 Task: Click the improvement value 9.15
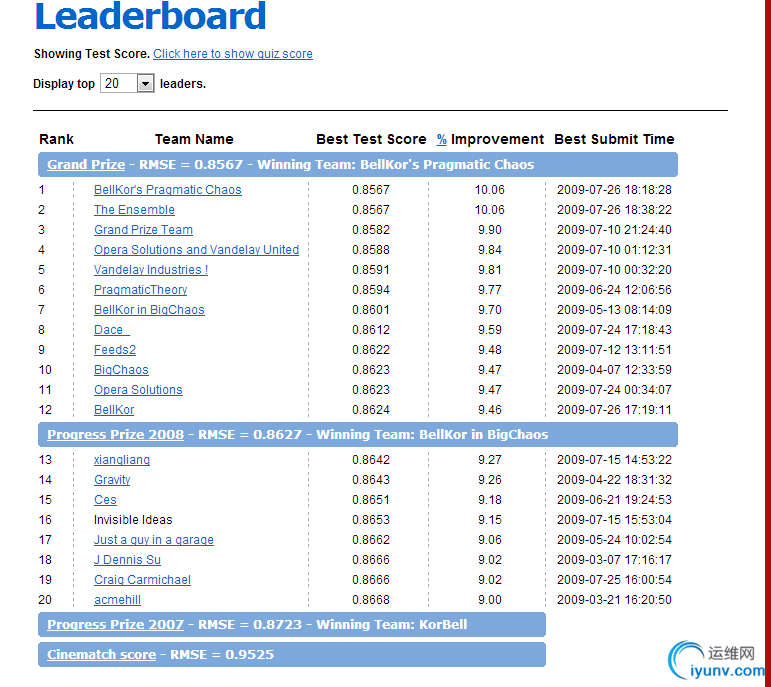point(490,520)
